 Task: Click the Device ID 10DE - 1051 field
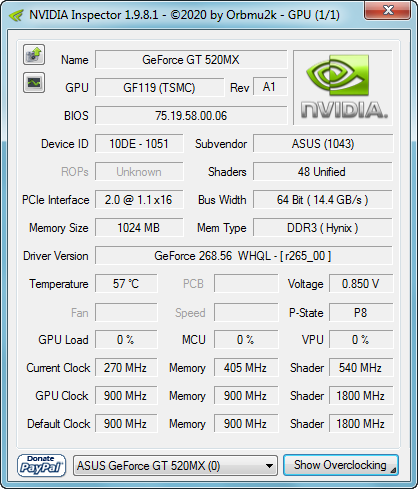tap(139, 144)
